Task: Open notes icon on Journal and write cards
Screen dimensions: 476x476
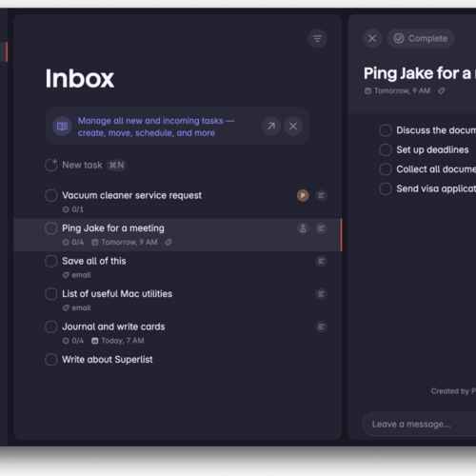Action: [x=321, y=327]
